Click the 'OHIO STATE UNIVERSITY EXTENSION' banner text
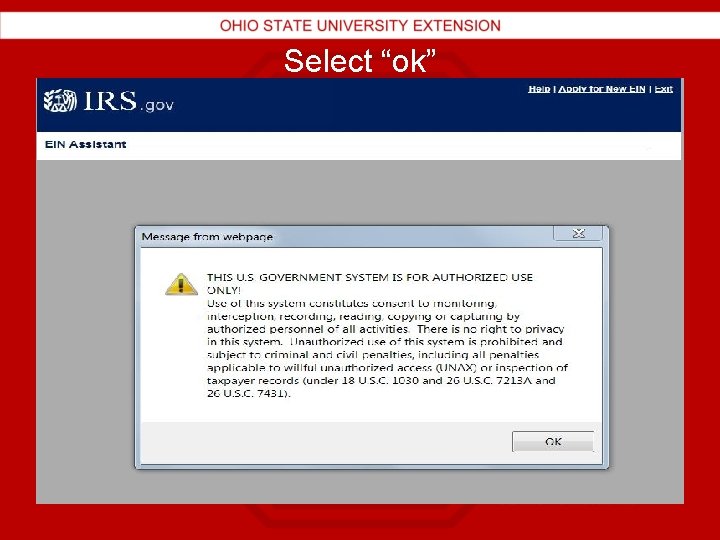The width and height of the screenshot is (720, 540). [x=360, y=26]
